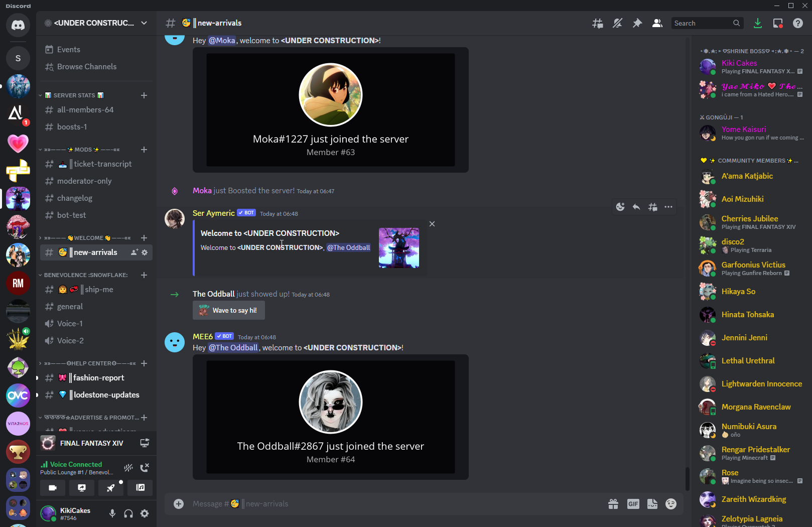This screenshot has width=812, height=527.
Task: Start an activity with rocket button
Action: [111, 488]
